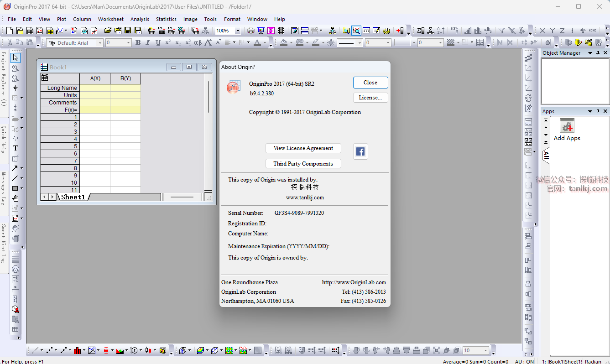The height and width of the screenshot is (364, 610).
Task: Click the Add New Columns icon
Action: pos(400,31)
